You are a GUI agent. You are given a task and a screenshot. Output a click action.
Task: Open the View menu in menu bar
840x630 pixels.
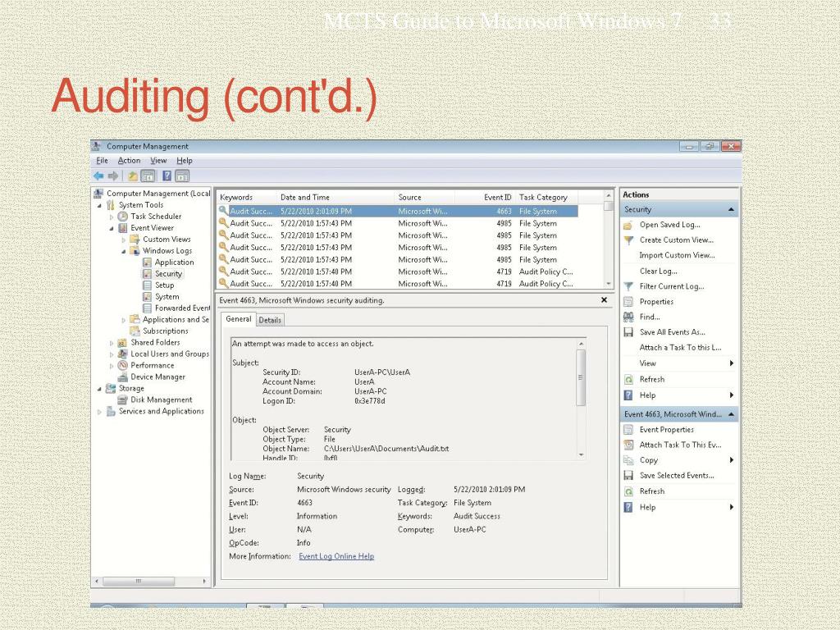[158, 161]
